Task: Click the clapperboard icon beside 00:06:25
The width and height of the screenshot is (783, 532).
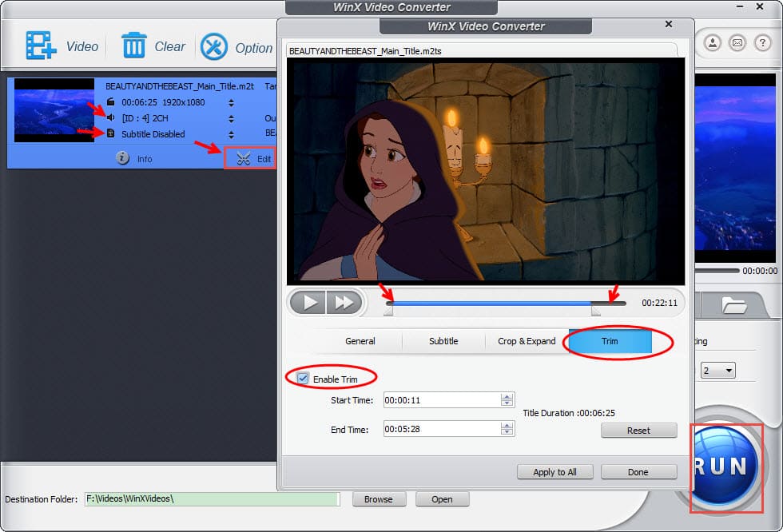Action: [x=111, y=101]
